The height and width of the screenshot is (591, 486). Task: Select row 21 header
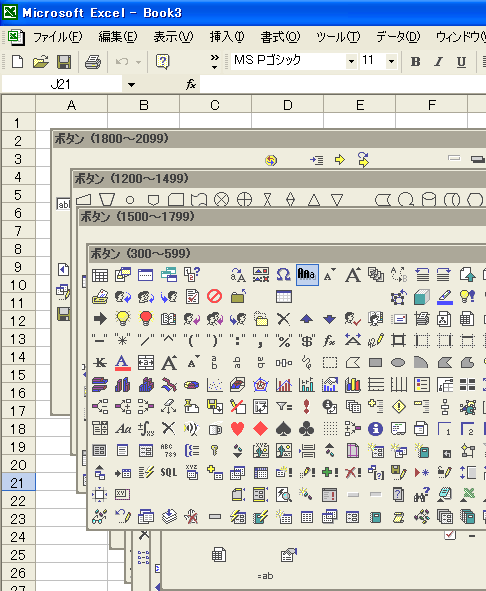tap(18, 483)
